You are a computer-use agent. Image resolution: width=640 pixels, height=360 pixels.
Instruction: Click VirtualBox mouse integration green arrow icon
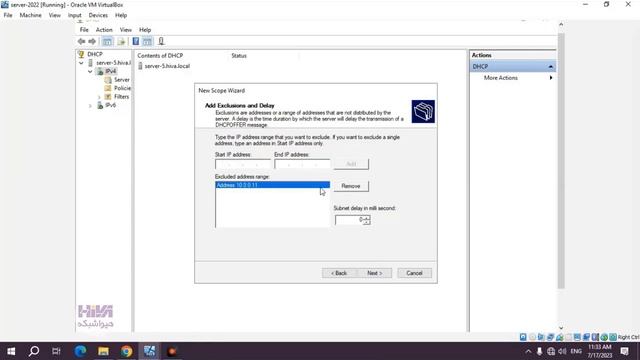point(604,337)
